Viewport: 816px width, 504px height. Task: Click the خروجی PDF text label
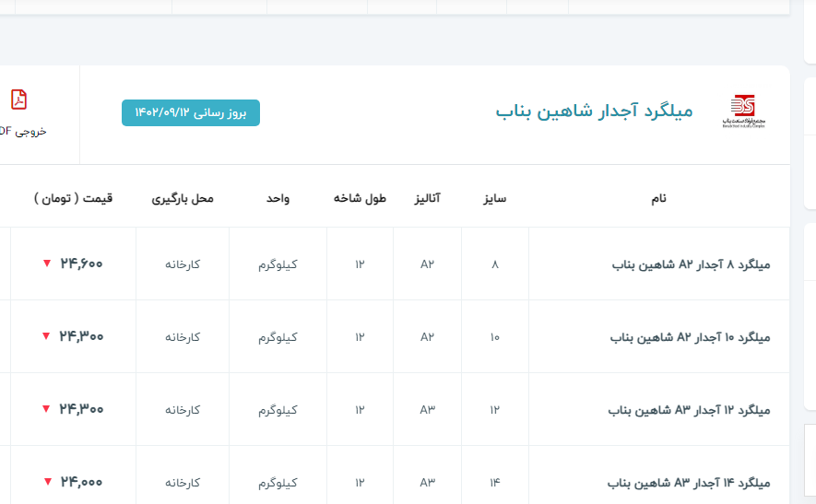click(x=22, y=131)
